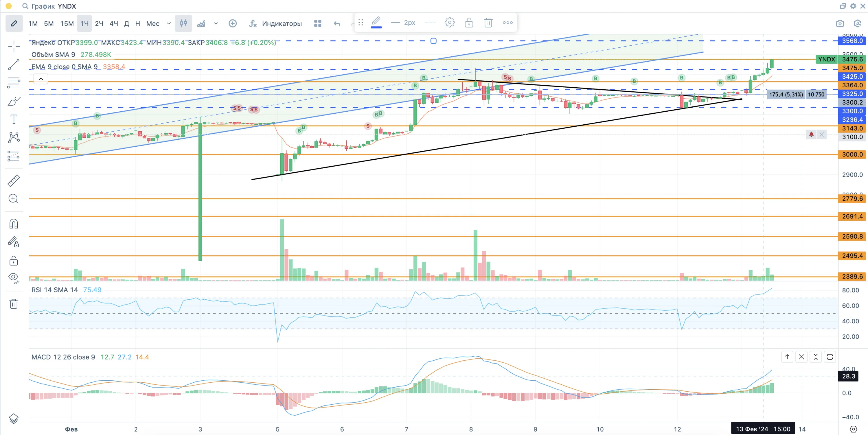Open the chart patterns tool

pos(14,137)
